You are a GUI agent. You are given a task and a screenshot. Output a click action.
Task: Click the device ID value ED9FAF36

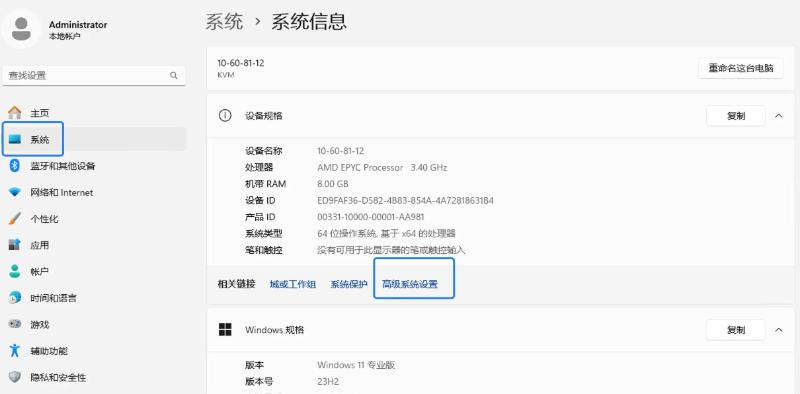406,201
